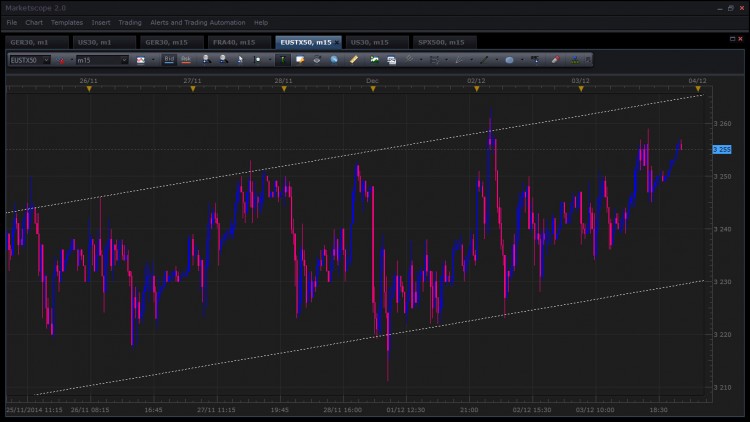Click the 04/12 day marker triangle
This screenshot has width=750, height=422.
pos(698,89)
